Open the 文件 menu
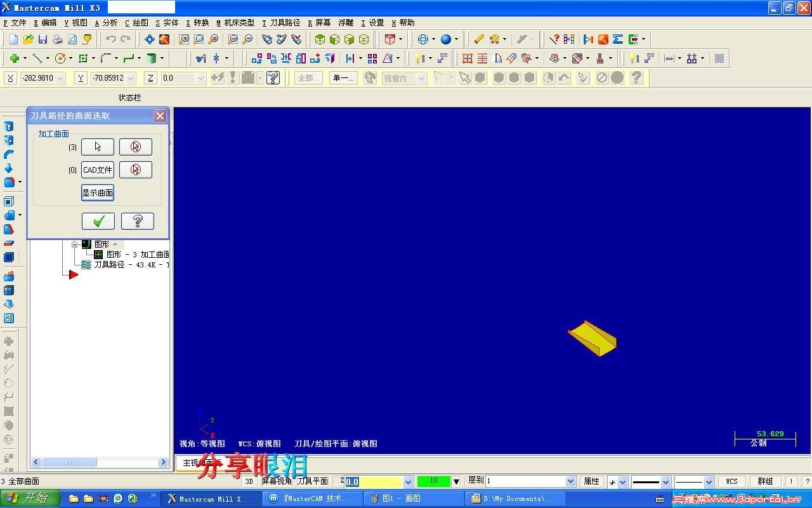Viewport: 812px width, 508px height. 15,23
